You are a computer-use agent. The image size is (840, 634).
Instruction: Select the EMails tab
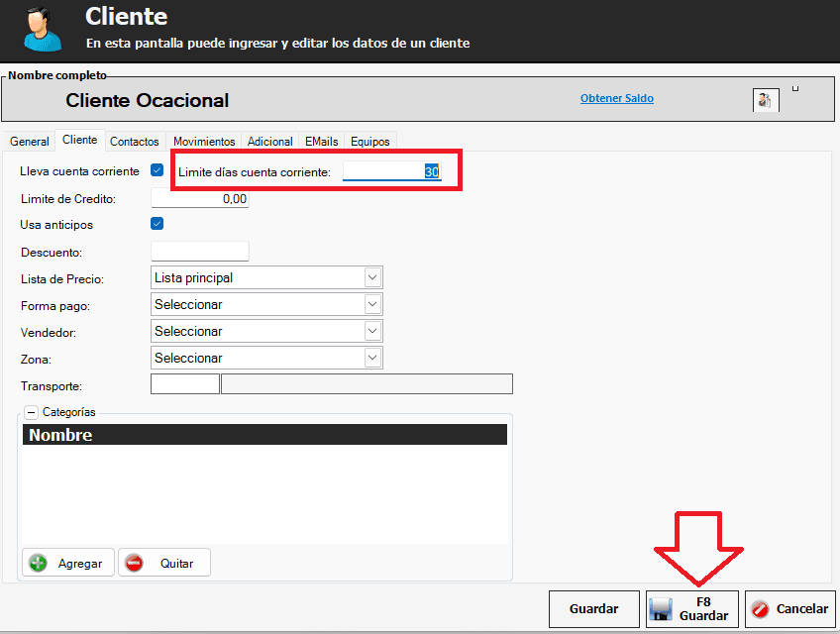[x=322, y=142]
